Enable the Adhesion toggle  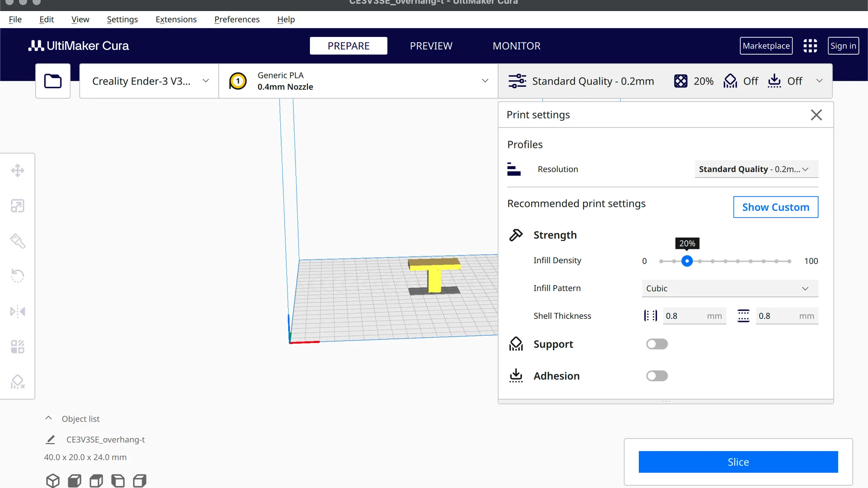point(657,376)
